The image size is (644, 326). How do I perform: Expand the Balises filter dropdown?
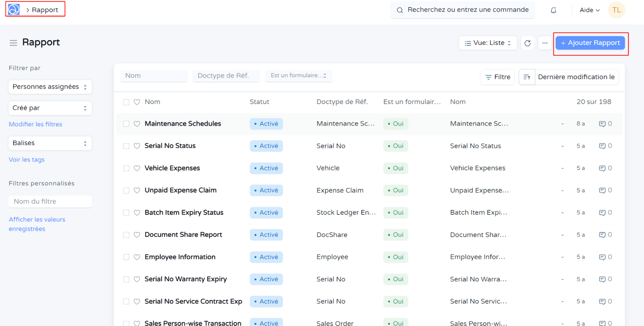[x=50, y=143]
